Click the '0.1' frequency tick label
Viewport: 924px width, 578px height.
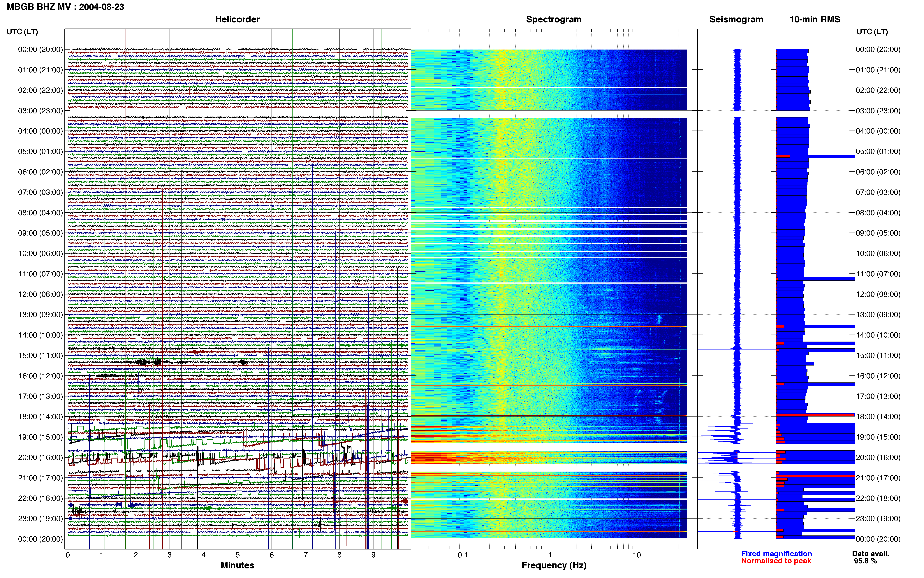[x=463, y=555]
